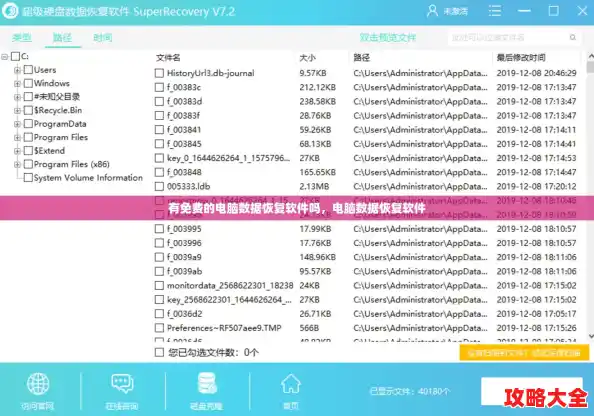Viewport: 594px width, 416px height.
Task: Toggle the select-all 您已勾选文件数 checkbox
Action: (159, 353)
